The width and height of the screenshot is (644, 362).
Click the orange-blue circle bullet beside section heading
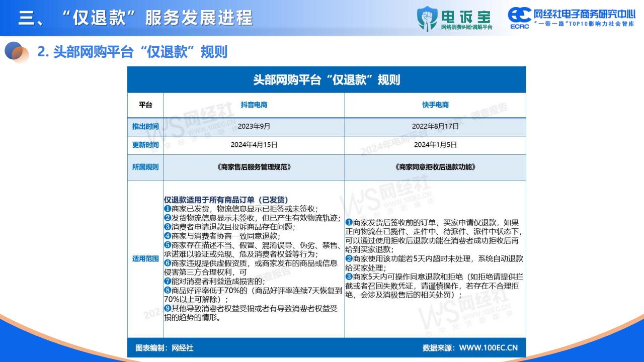(x=17, y=52)
